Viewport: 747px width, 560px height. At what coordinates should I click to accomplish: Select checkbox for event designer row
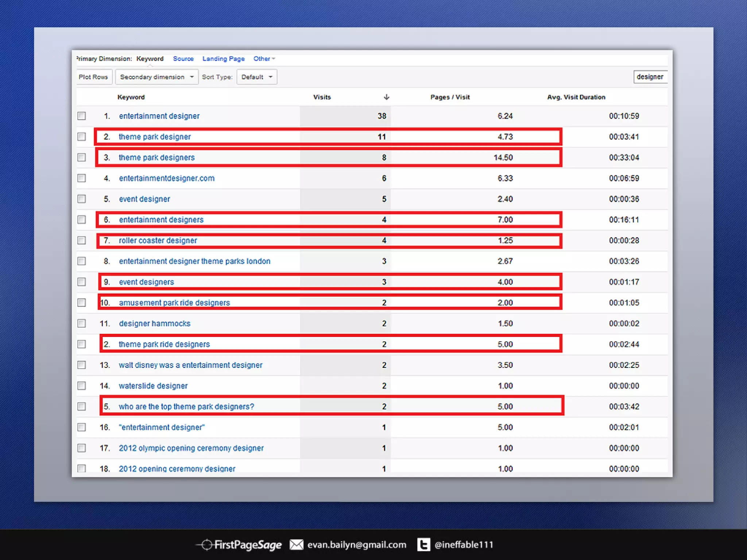[x=82, y=199]
